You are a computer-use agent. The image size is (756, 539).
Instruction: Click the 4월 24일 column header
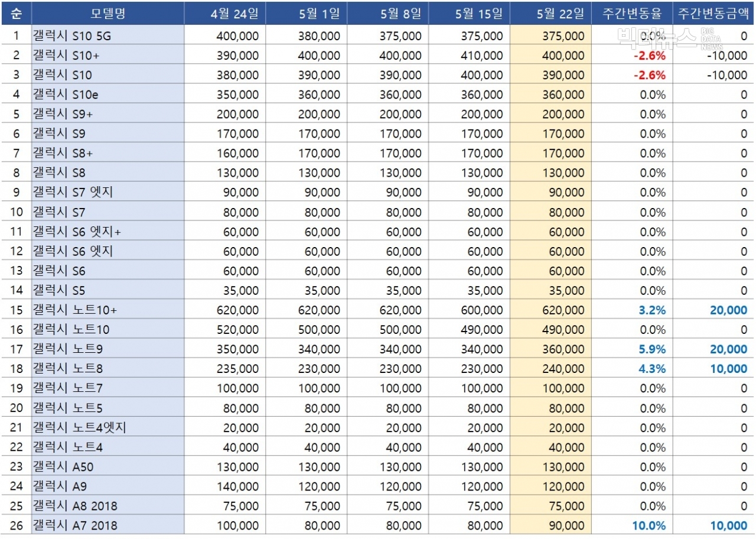(x=225, y=14)
